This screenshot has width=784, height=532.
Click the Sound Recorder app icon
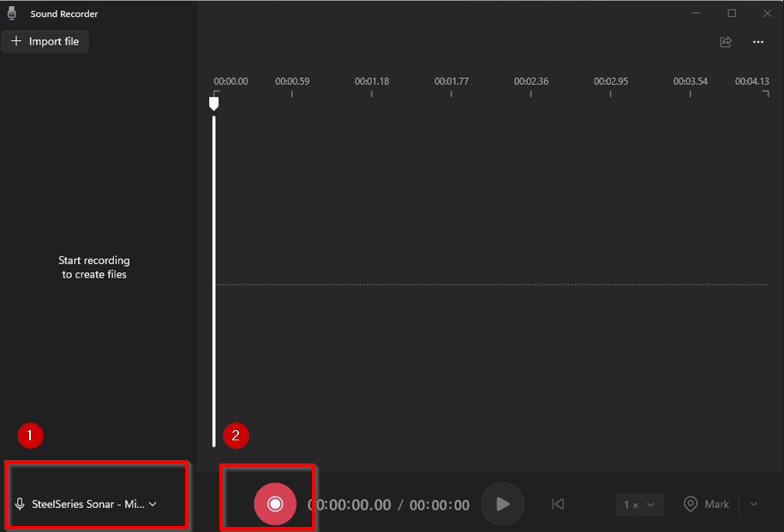tap(12, 14)
